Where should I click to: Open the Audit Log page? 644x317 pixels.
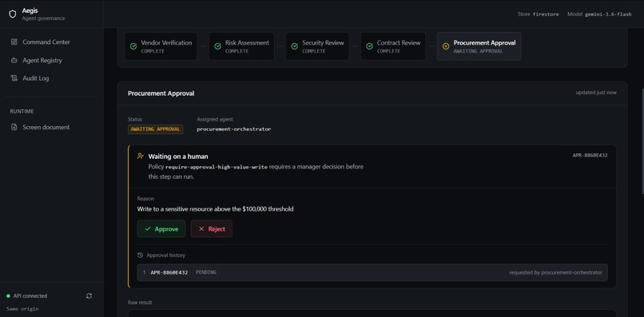(x=51, y=78)
